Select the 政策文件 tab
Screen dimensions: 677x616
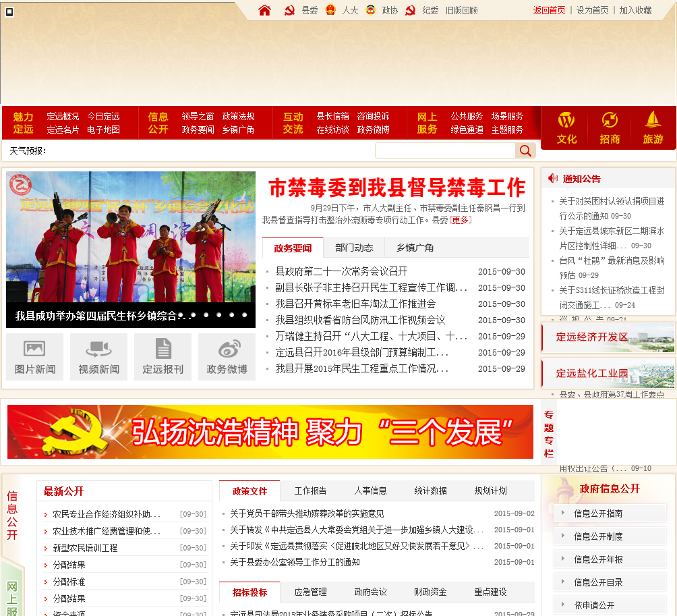[x=249, y=491]
